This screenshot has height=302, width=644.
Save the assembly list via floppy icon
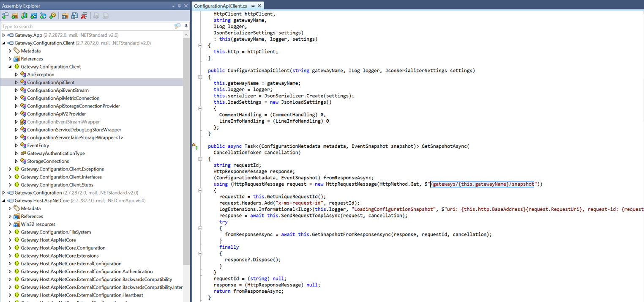pos(74,16)
